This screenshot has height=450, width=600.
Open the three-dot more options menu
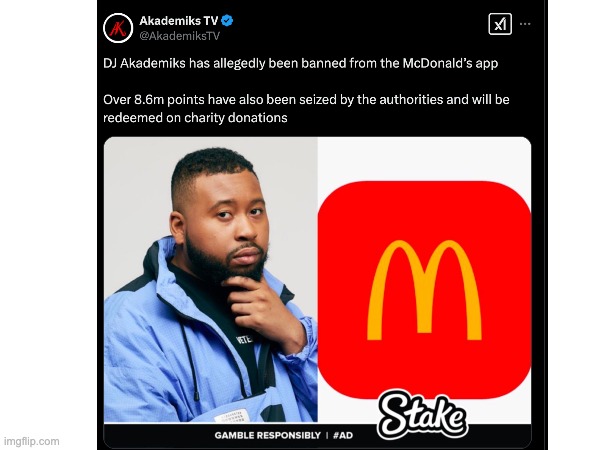point(525,24)
